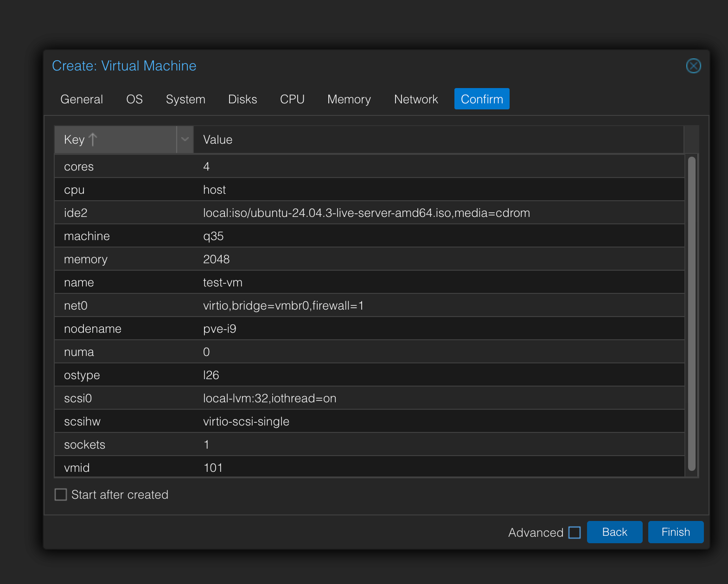Image resolution: width=728 pixels, height=584 pixels.
Task: Select the scsi0 disk row
Action: (370, 398)
